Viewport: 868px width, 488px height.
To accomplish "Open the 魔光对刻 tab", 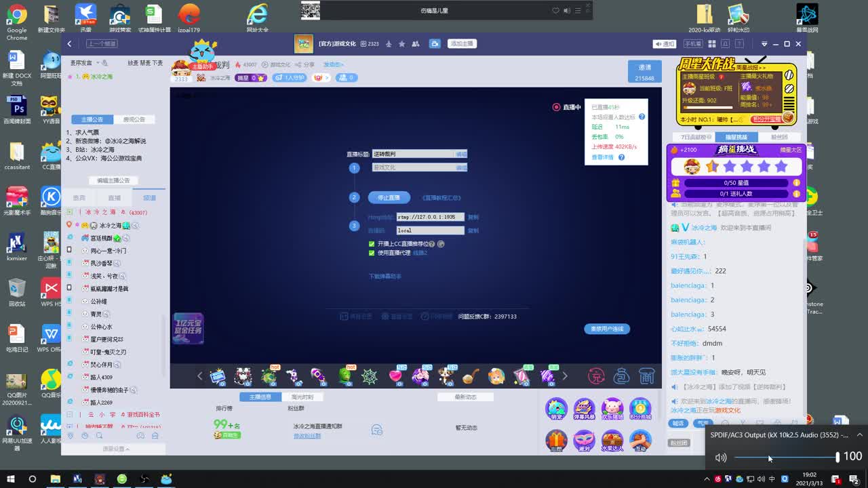I will click(x=302, y=397).
